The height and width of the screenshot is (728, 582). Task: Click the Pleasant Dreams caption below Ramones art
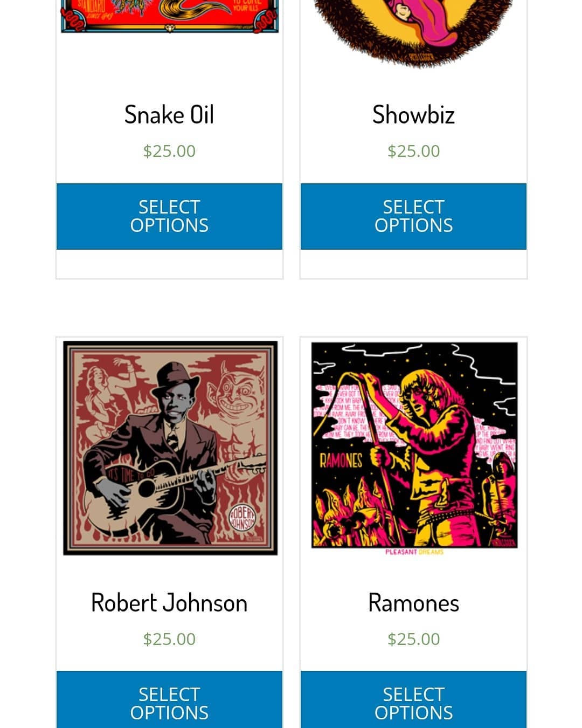point(414,552)
